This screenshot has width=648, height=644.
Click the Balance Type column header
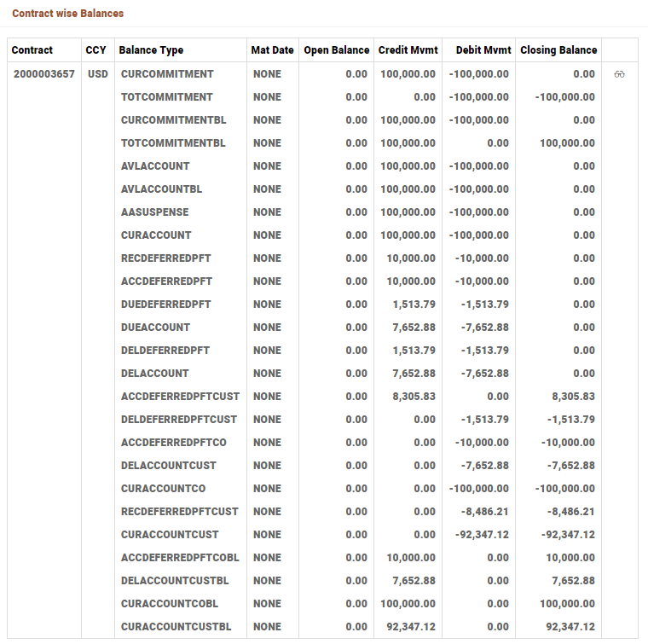click(x=151, y=50)
